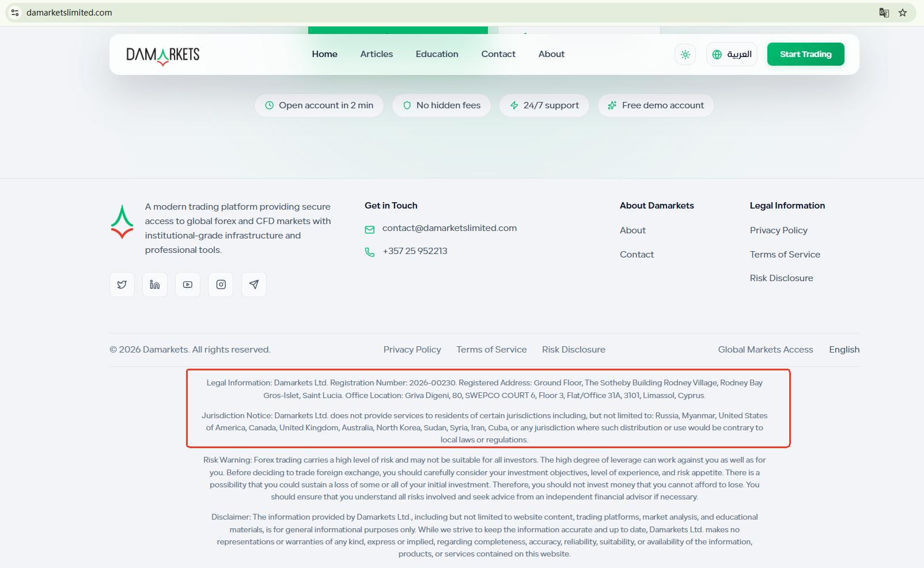Go to the Home nav item
Screen dimensions: 924x568
pos(325,54)
